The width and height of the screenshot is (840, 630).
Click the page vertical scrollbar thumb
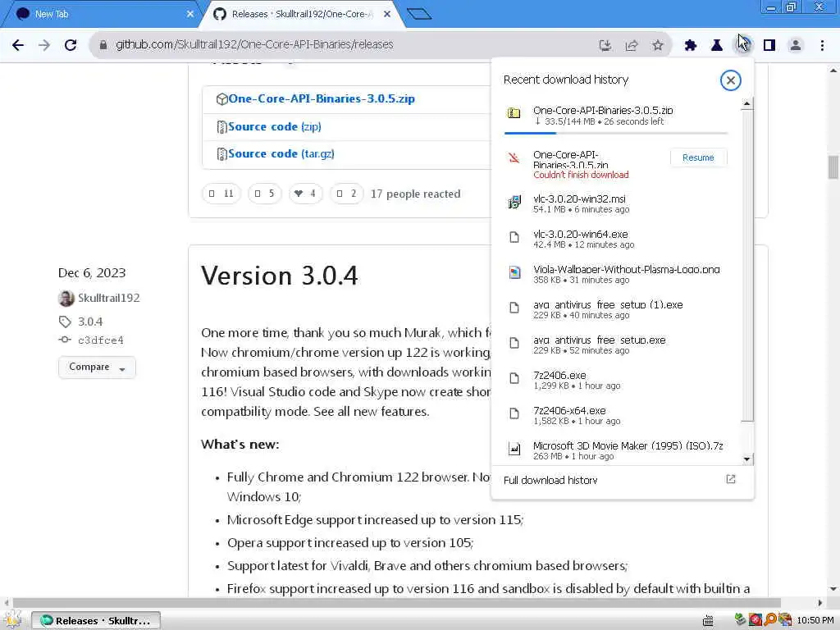pos(833,167)
